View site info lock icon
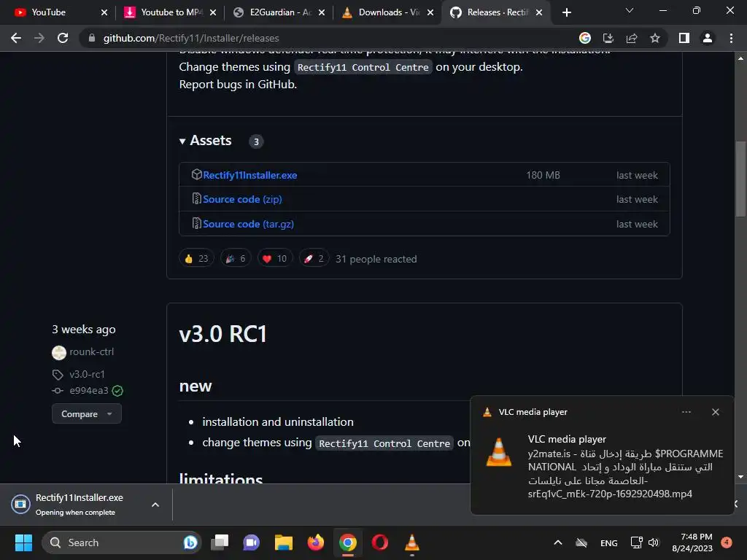The height and width of the screenshot is (560, 747). [92, 38]
